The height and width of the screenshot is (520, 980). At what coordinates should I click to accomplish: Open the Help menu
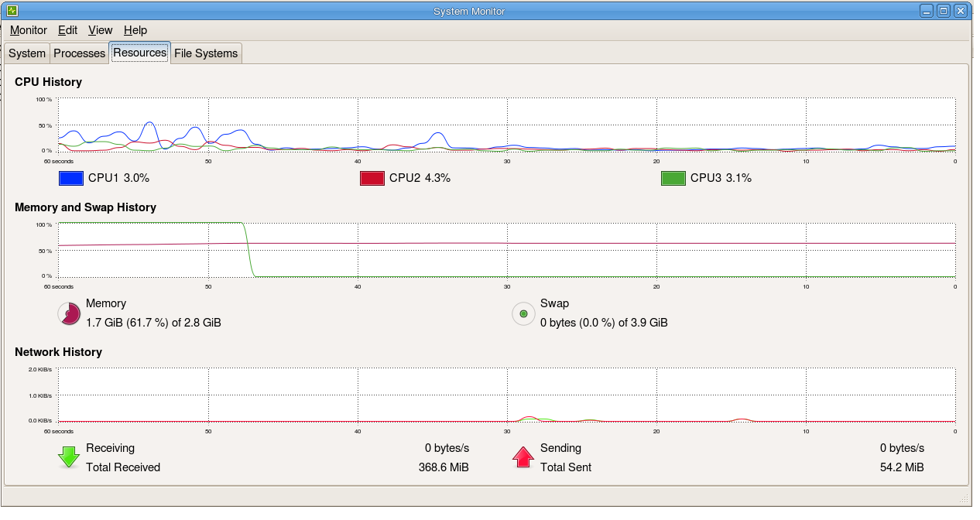point(135,30)
